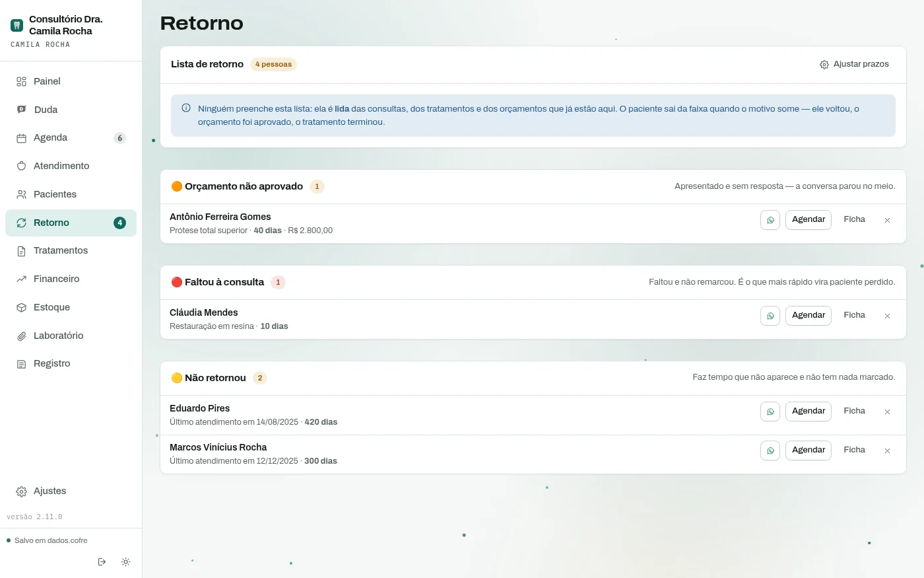The image size is (924, 578).
Task: Click the '4 pessoas' badge
Action: point(273,64)
